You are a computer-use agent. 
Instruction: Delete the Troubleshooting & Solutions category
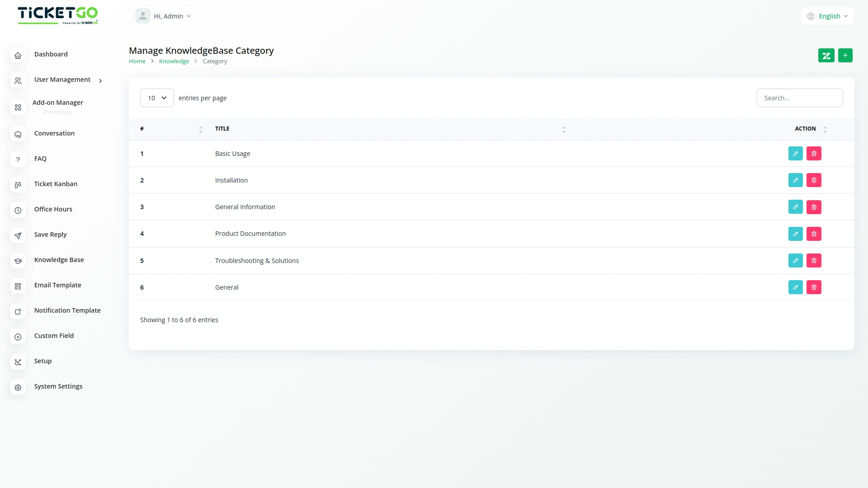tap(814, 261)
